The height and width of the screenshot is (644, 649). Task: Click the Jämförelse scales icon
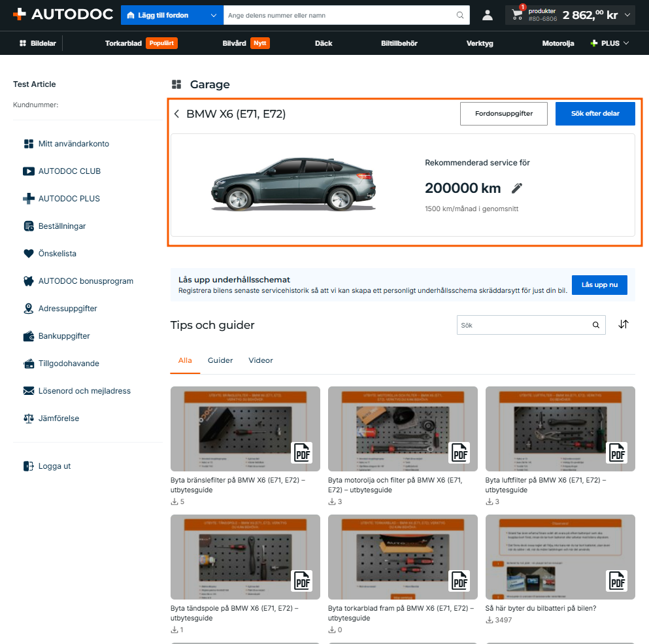click(x=29, y=418)
